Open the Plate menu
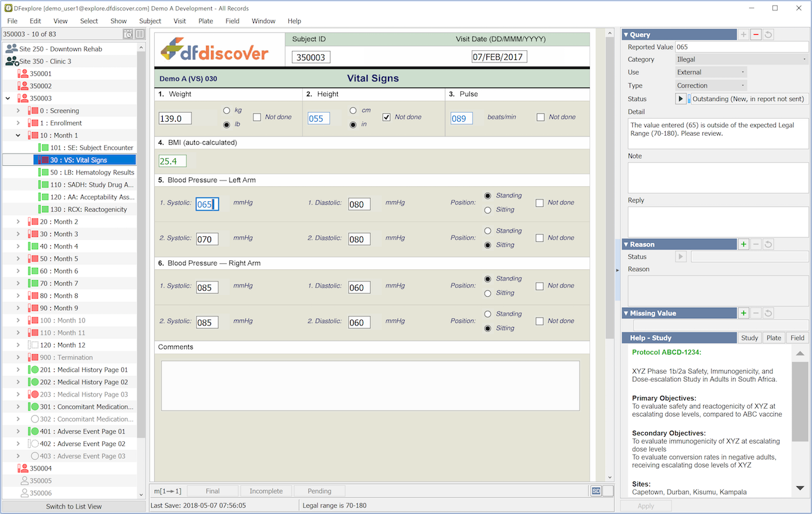The height and width of the screenshot is (514, 812). coord(206,21)
